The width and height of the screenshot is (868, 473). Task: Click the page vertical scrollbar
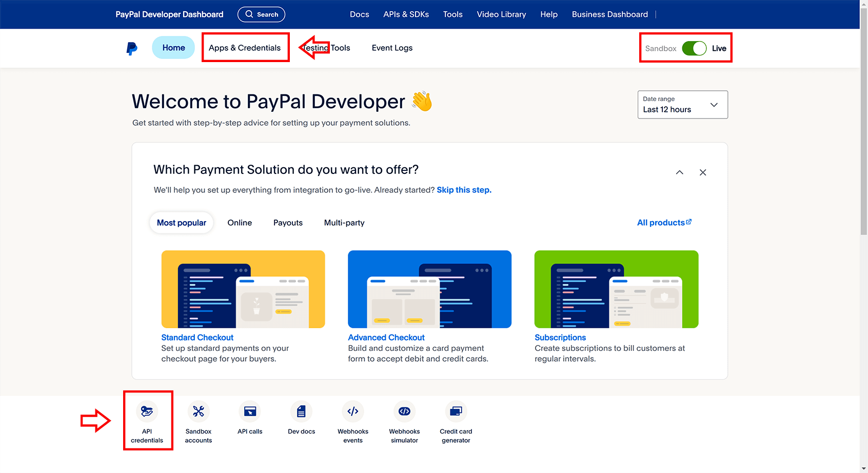(864, 121)
